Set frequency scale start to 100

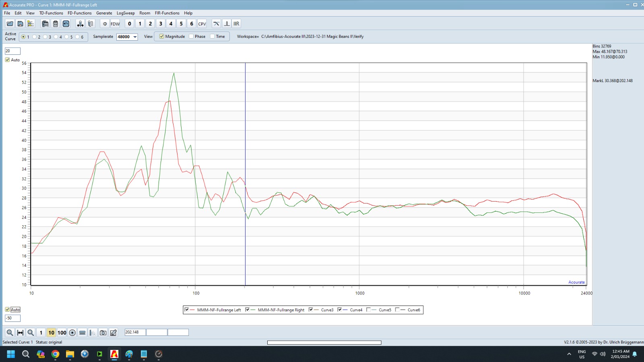tap(62, 333)
